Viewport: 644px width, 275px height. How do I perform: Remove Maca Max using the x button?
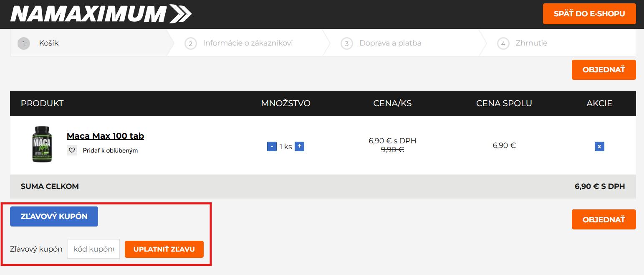(x=599, y=146)
